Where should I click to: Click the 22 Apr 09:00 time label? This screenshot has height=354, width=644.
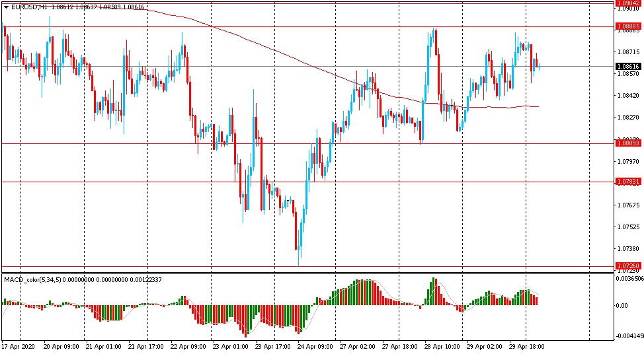(x=188, y=347)
